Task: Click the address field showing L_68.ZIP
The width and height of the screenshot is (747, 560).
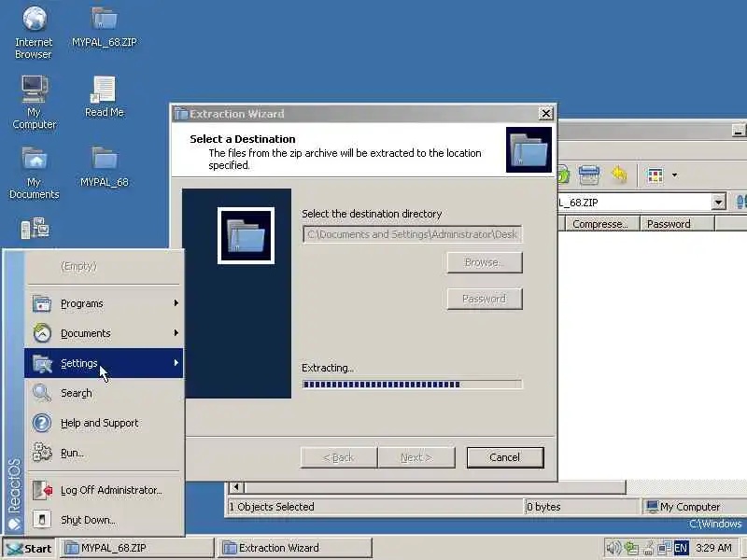Action: pos(634,202)
